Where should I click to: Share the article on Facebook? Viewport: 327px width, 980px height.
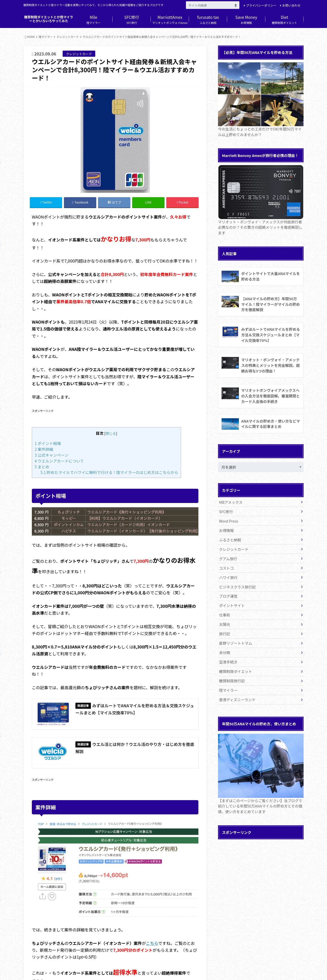coord(80,203)
